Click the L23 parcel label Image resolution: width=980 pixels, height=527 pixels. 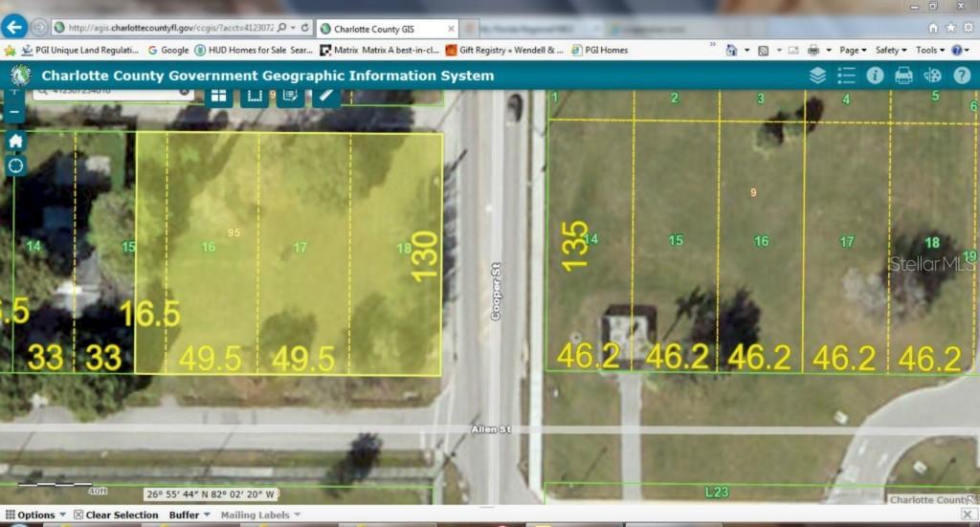(717, 492)
